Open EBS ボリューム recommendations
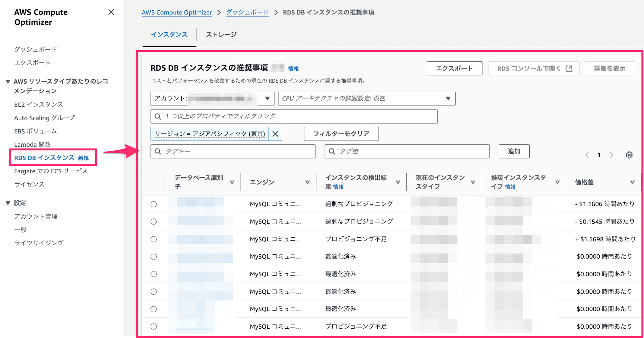The height and width of the screenshot is (338, 644). tap(35, 131)
